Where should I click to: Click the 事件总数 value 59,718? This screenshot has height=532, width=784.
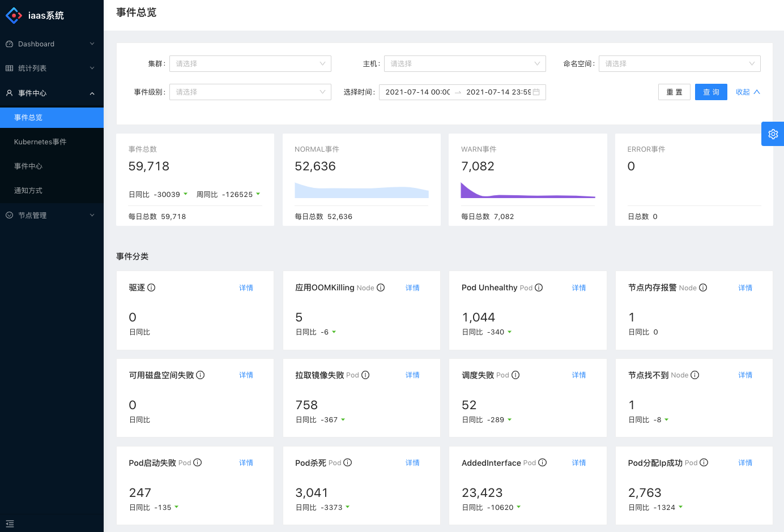coord(149,166)
